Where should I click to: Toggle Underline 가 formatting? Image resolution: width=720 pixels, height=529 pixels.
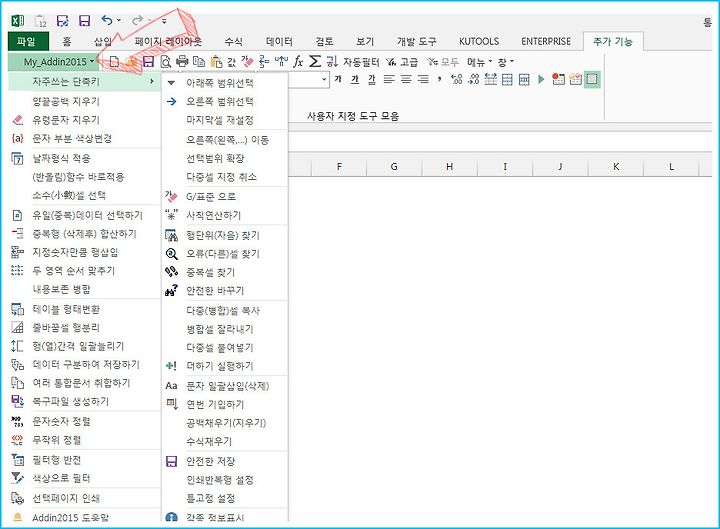[x=371, y=79]
